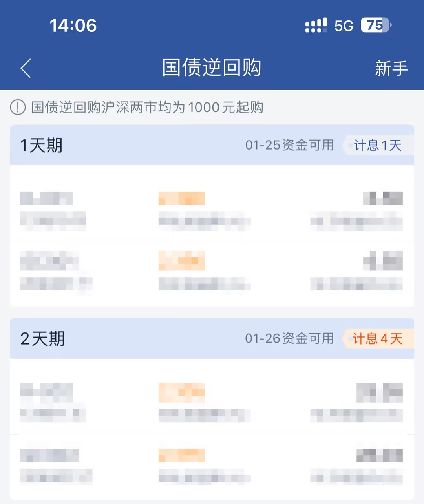The width and height of the screenshot is (424, 504).
Task: Tap the 01-25资金可用 label
Action: click(290, 145)
